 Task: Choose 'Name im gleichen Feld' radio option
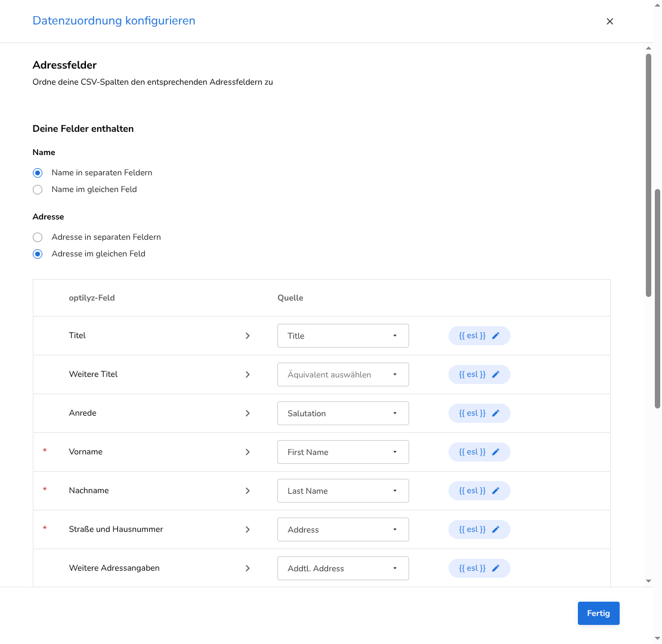click(38, 190)
